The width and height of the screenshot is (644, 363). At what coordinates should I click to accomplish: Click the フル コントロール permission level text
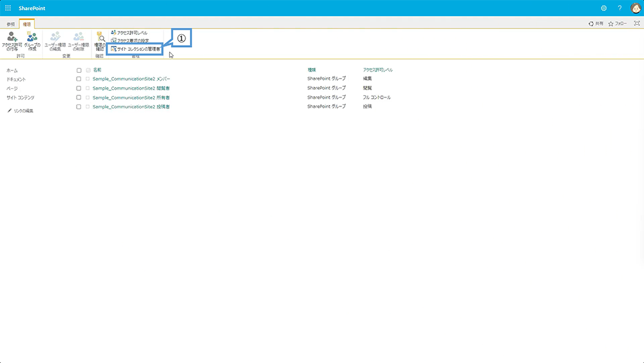377,97
